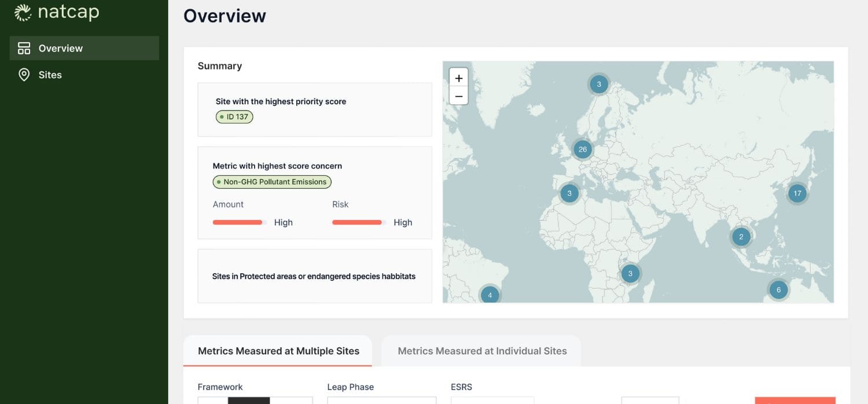Click the Sites location pin icon

(x=24, y=75)
